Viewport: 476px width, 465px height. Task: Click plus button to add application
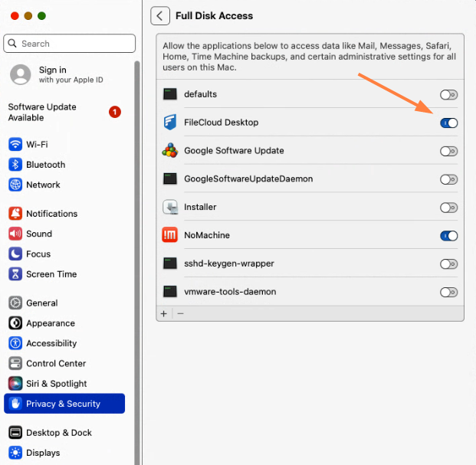[x=163, y=313]
